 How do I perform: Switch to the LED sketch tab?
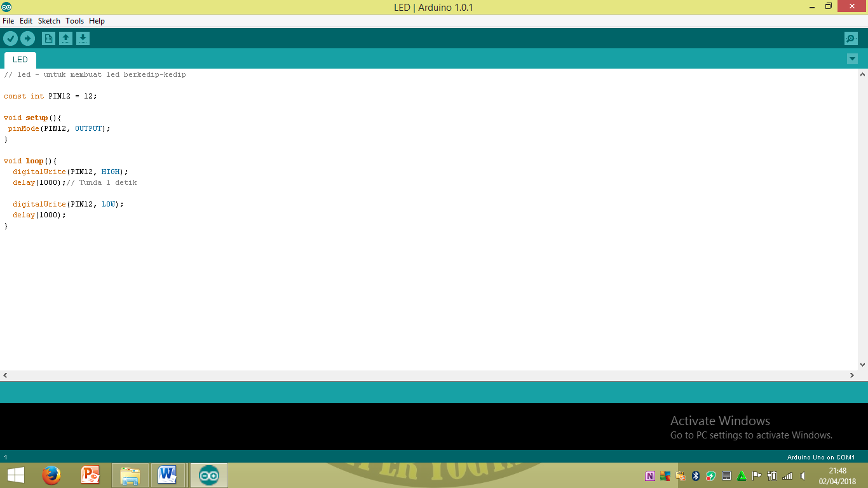click(x=20, y=60)
